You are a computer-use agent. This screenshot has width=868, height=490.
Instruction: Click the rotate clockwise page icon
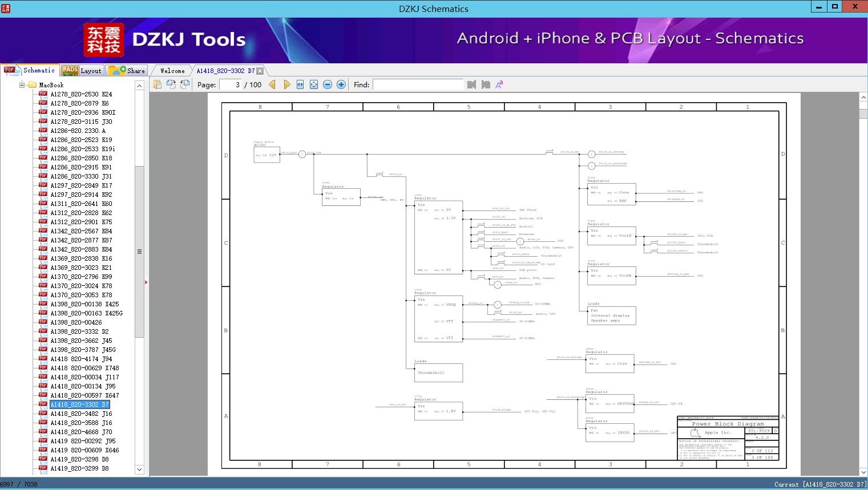[x=185, y=84]
